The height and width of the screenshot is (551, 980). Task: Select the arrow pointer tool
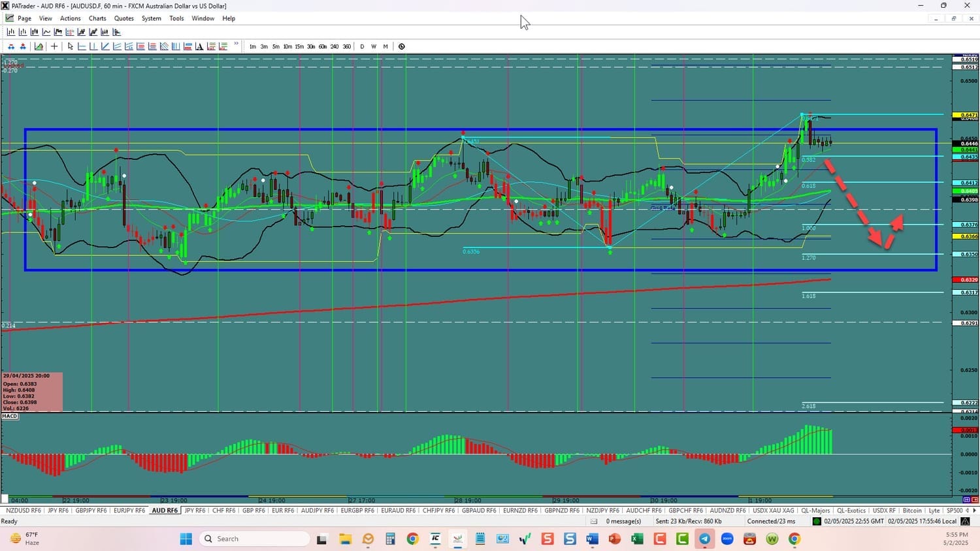(71, 46)
